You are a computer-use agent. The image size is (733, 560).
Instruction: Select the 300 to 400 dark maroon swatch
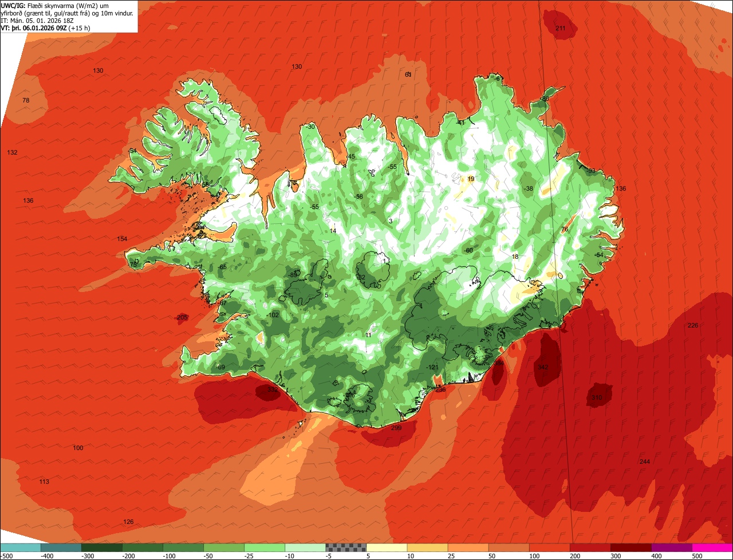pos(630,547)
